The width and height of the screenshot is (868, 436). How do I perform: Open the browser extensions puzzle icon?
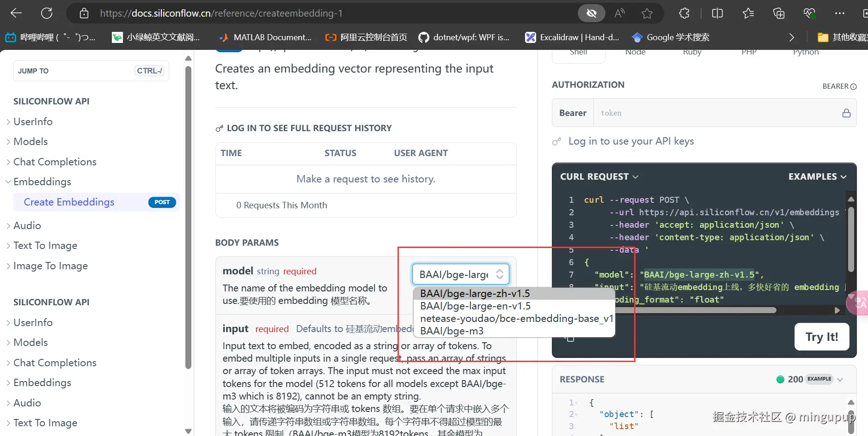684,13
